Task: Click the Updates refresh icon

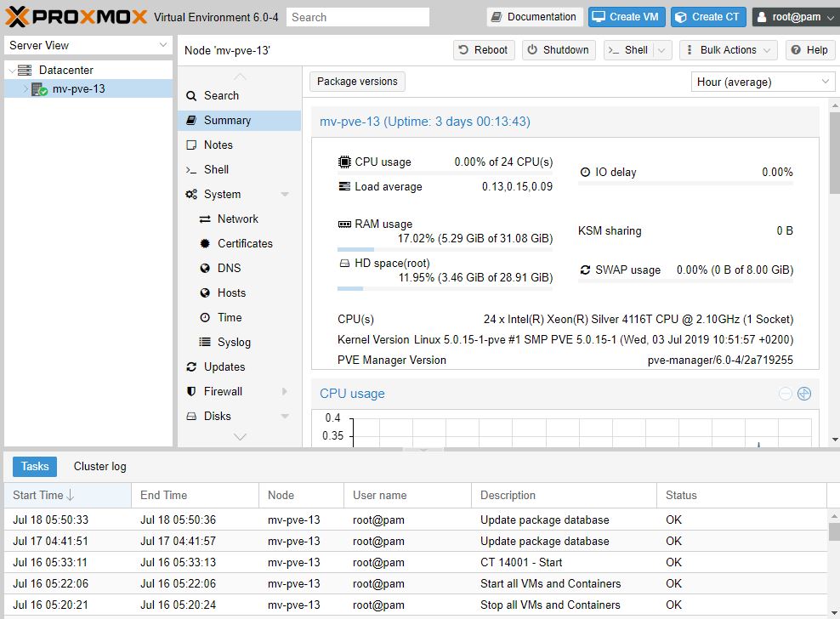Action: coord(191,366)
